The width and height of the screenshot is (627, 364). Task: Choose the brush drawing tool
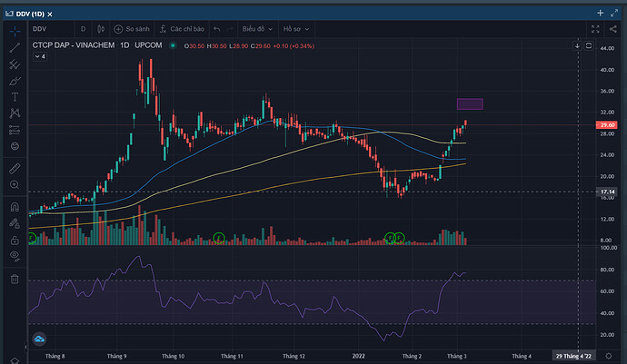(15, 80)
